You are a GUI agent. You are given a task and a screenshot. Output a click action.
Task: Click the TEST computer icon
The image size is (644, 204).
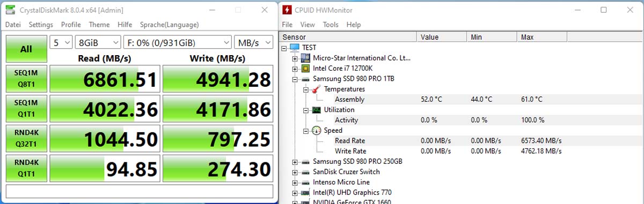point(294,48)
